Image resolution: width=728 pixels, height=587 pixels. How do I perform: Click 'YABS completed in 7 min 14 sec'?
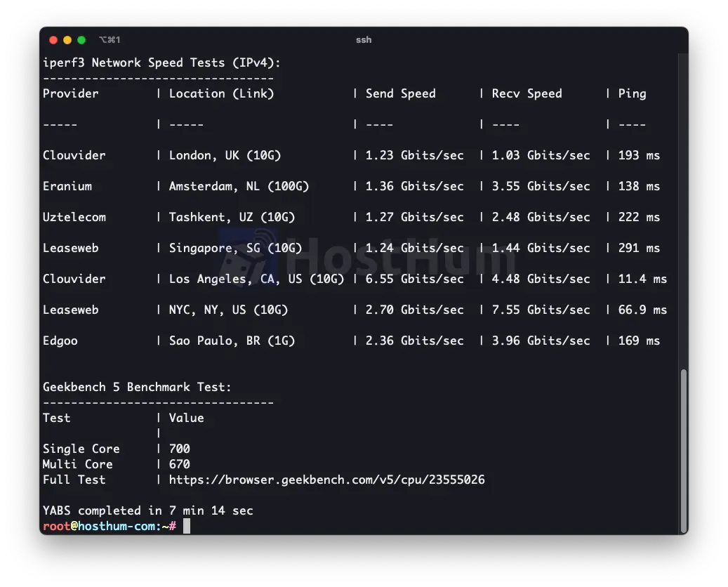(148, 510)
